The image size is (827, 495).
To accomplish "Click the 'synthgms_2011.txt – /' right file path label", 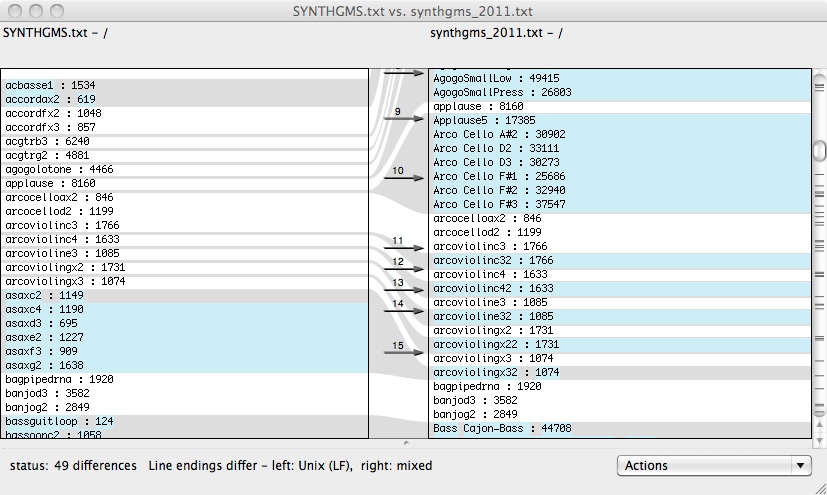I will pos(496,33).
